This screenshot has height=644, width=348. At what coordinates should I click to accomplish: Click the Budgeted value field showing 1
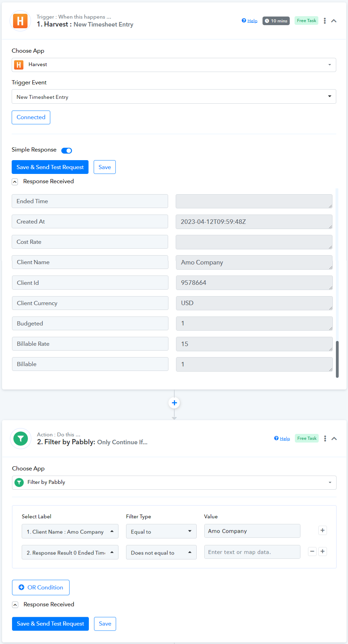[254, 324]
